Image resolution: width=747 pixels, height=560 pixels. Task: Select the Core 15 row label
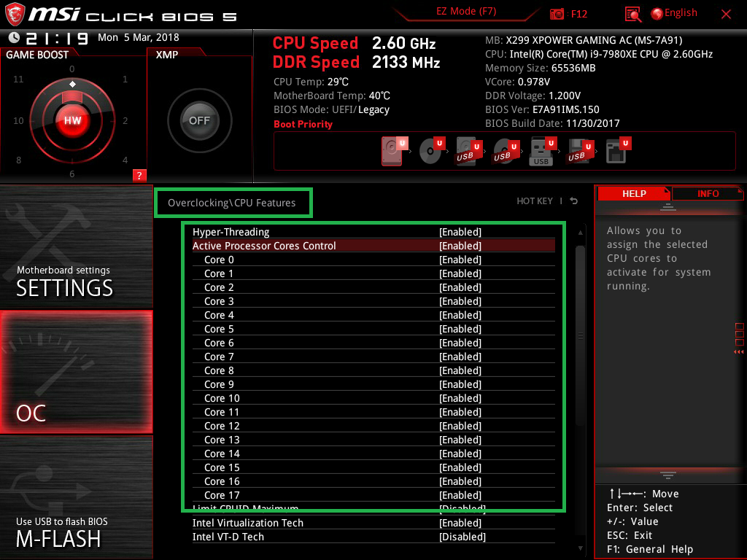(x=222, y=467)
